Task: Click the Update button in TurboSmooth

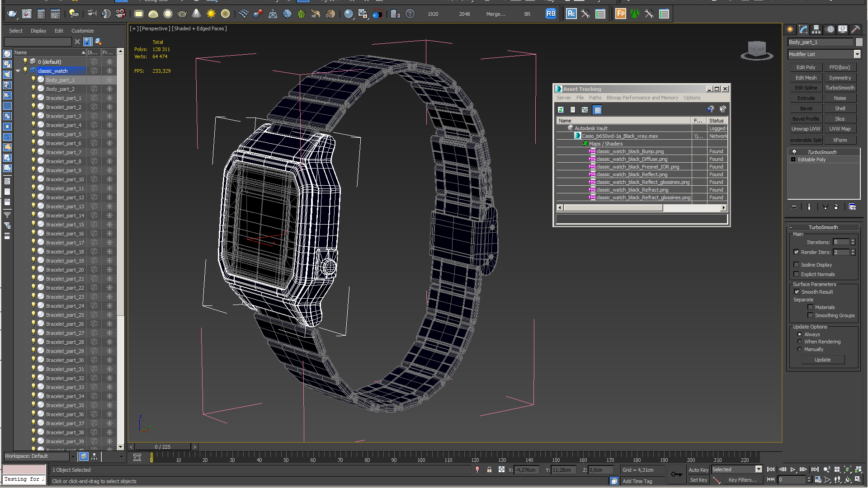Action: pos(822,360)
